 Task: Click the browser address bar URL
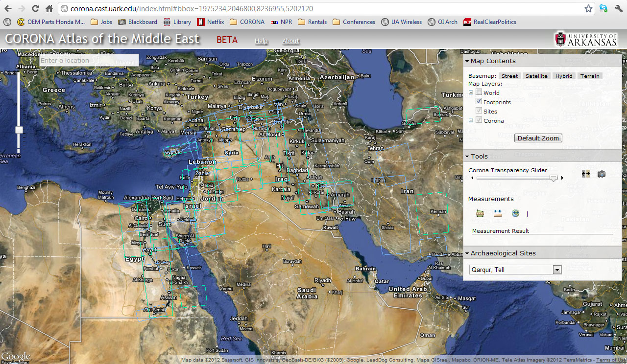[x=192, y=9]
